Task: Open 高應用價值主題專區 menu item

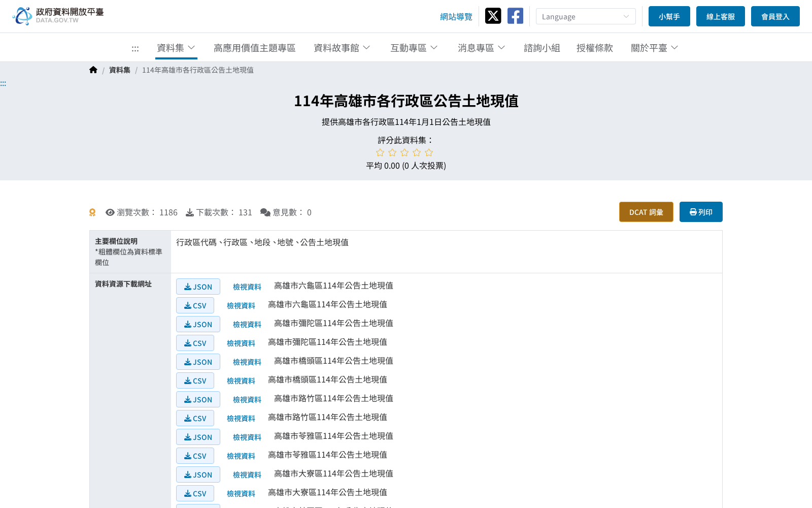Action: point(254,48)
